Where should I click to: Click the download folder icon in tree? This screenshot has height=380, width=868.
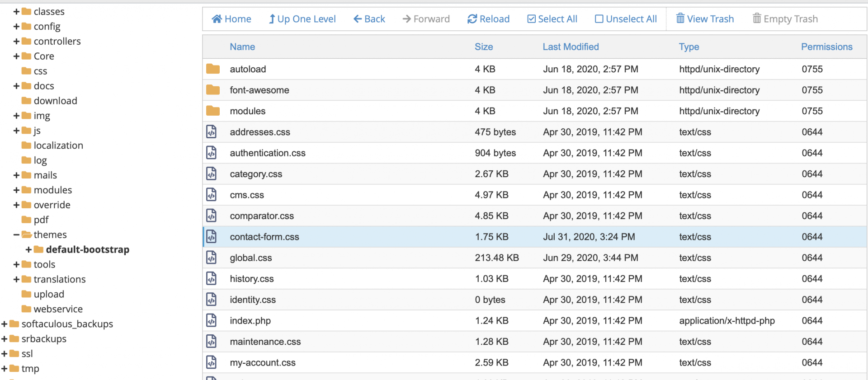(x=27, y=100)
